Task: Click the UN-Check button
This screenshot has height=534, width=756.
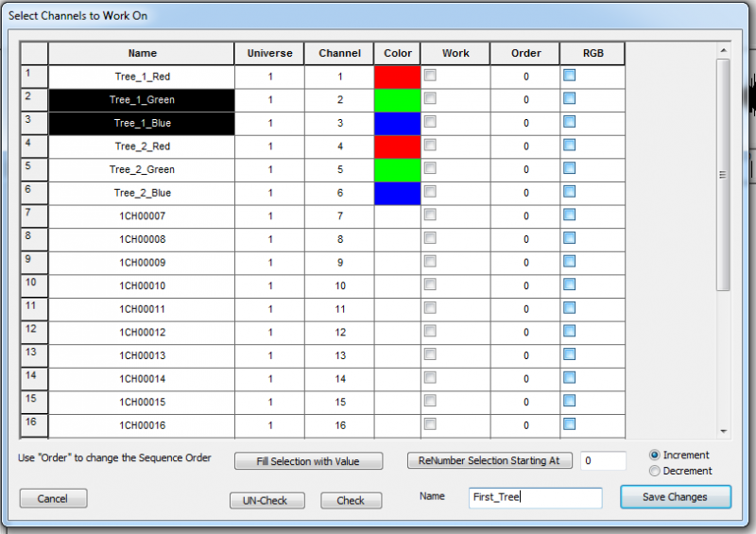Action: [x=271, y=500]
